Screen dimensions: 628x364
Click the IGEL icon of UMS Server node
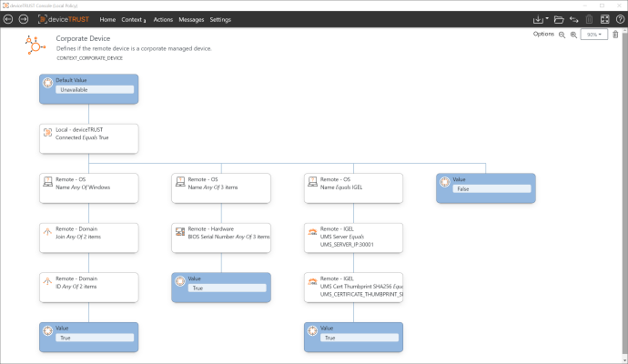pos(312,232)
